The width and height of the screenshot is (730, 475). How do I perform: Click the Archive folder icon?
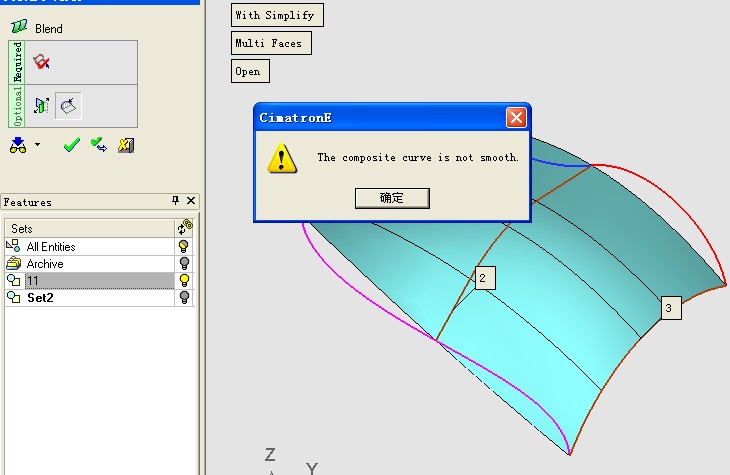coord(14,264)
